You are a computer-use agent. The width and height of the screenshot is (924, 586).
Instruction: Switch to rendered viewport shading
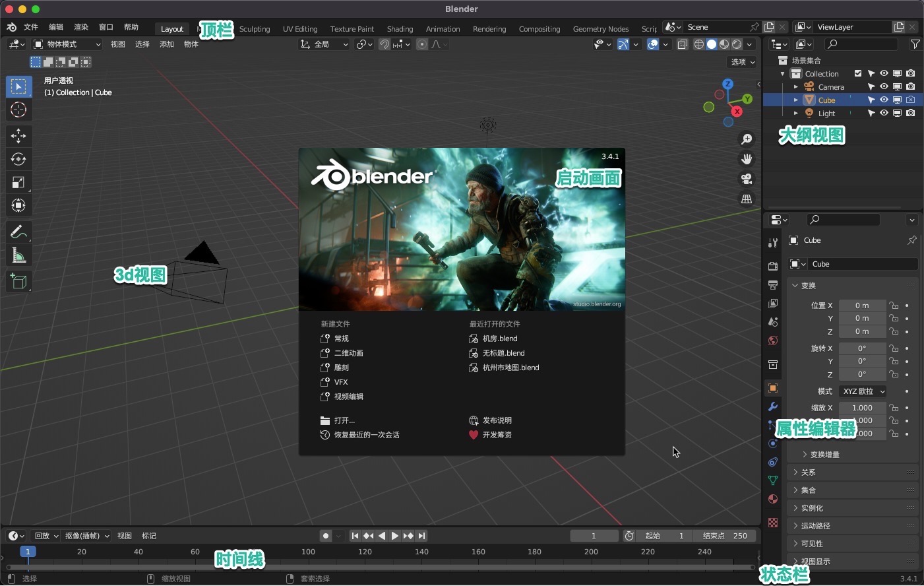tap(737, 44)
